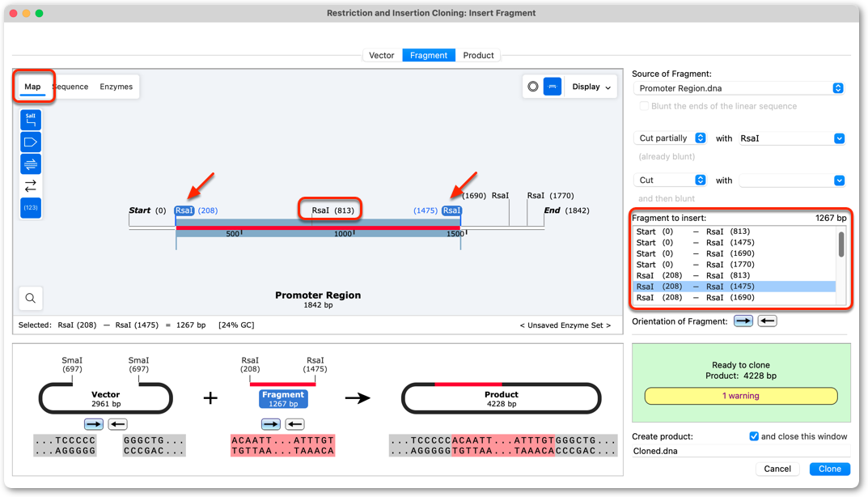Select row RsaI (208) – RsaI (813)
Image resolution: width=868 pixels, height=497 pixels.
[x=734, y=275]
